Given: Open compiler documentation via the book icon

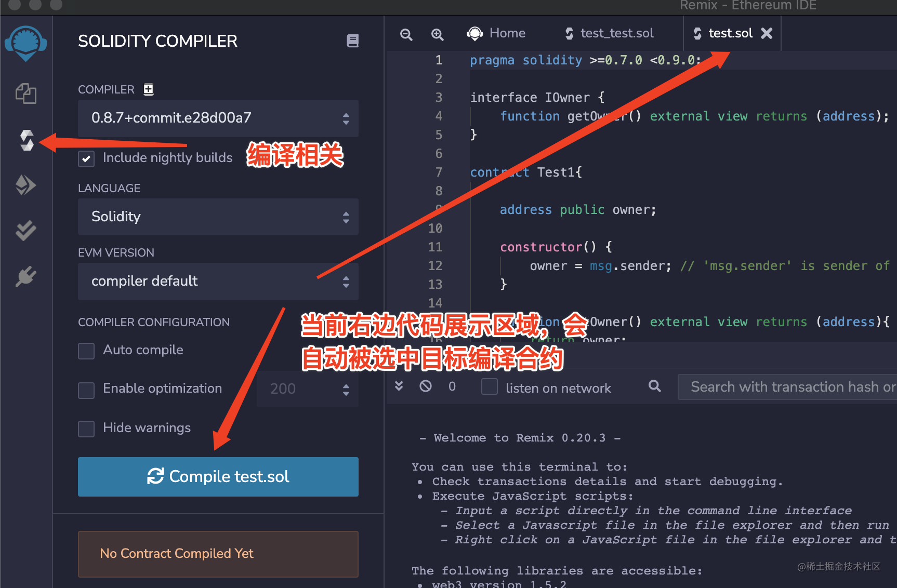Looking at the screenshot, I should (353, 41).
